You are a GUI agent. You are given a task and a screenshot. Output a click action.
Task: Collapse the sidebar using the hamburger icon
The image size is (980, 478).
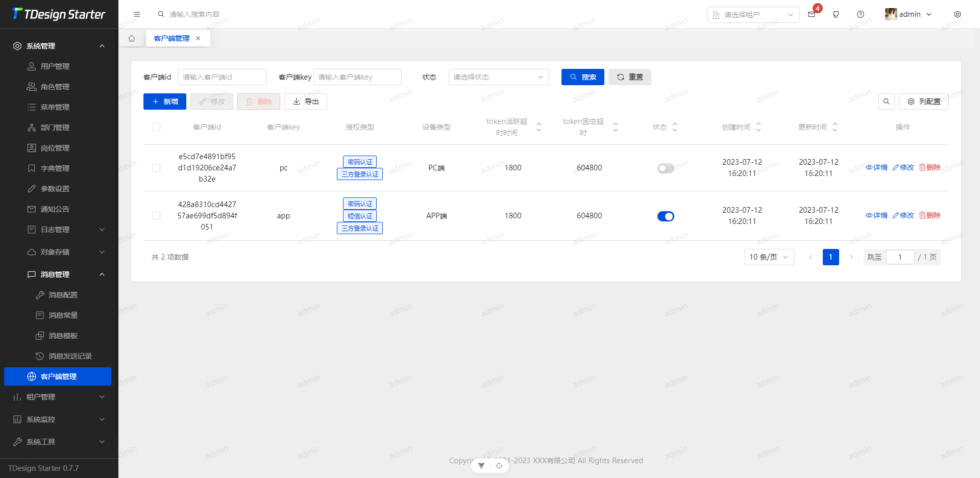coord(136,14)
